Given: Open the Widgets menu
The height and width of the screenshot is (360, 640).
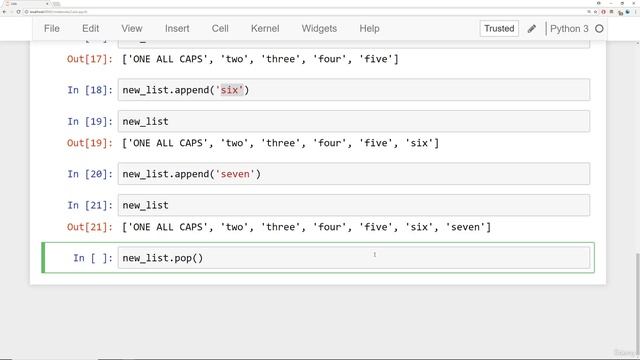Looking at the screenshot, I should coord(319,29).
